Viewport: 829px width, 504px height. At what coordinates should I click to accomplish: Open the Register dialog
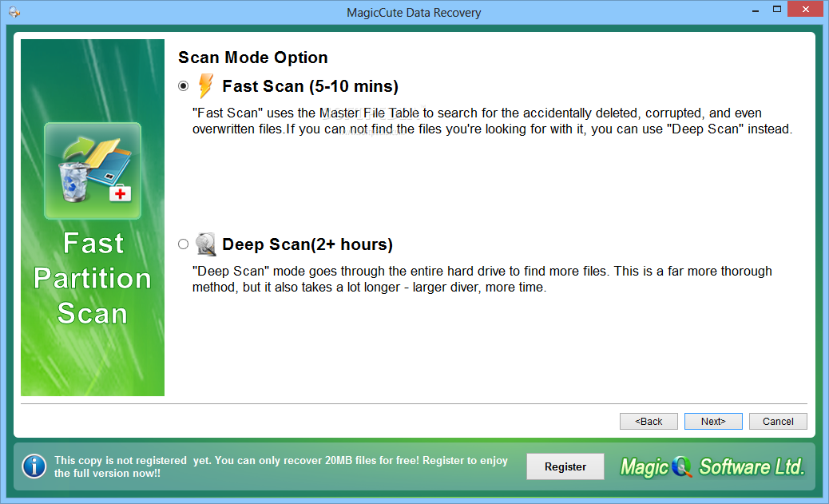[565, 466]
